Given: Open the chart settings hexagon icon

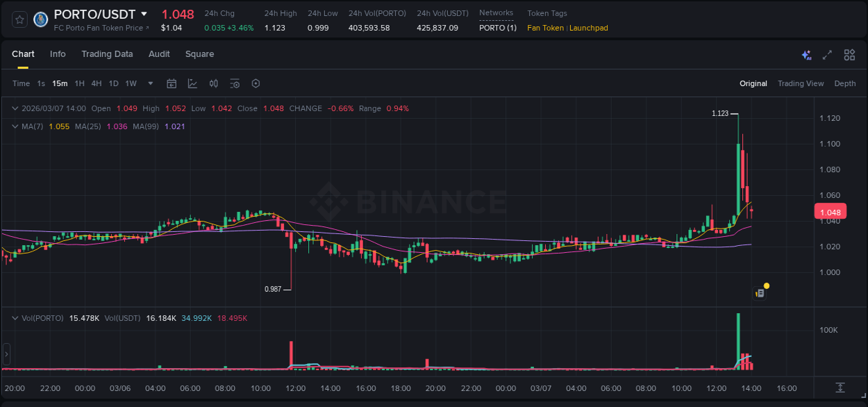Looking at the screenshot, I should pos(255,83).
